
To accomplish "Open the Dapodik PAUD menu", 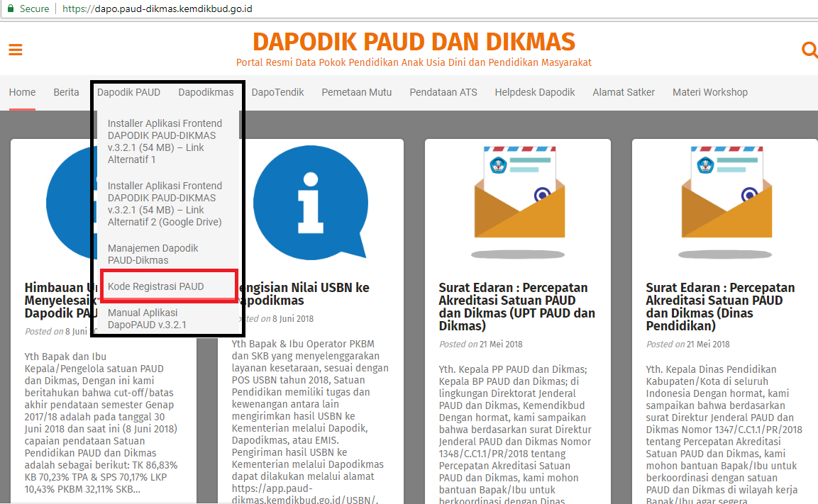I will 129,92.
